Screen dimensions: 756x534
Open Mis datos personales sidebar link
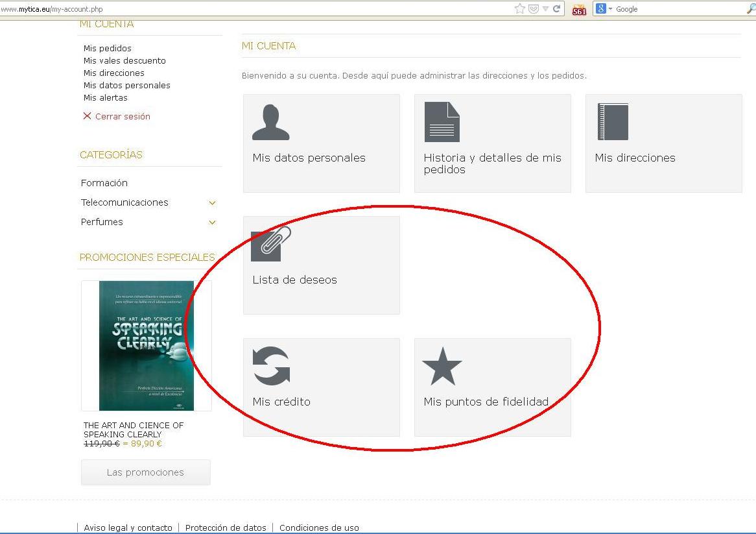pos(127,86)
